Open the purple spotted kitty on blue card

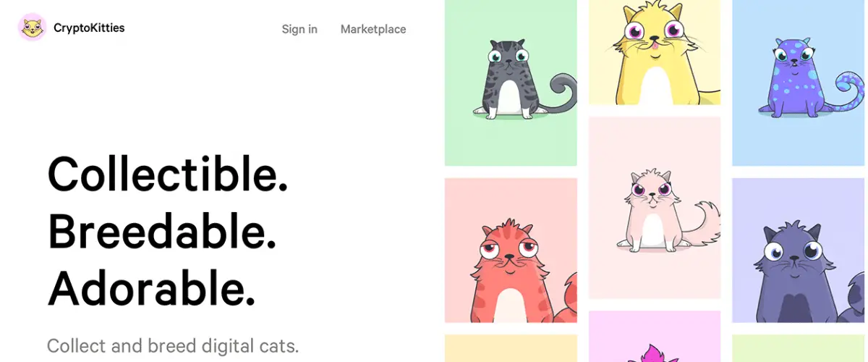[800, 83]
